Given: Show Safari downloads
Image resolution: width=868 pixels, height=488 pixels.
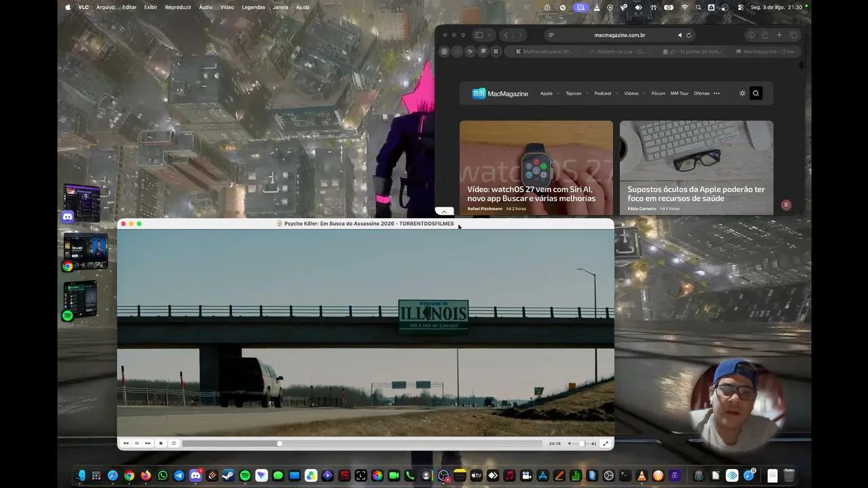Looking at the screenshot, I should click(751, 35).
